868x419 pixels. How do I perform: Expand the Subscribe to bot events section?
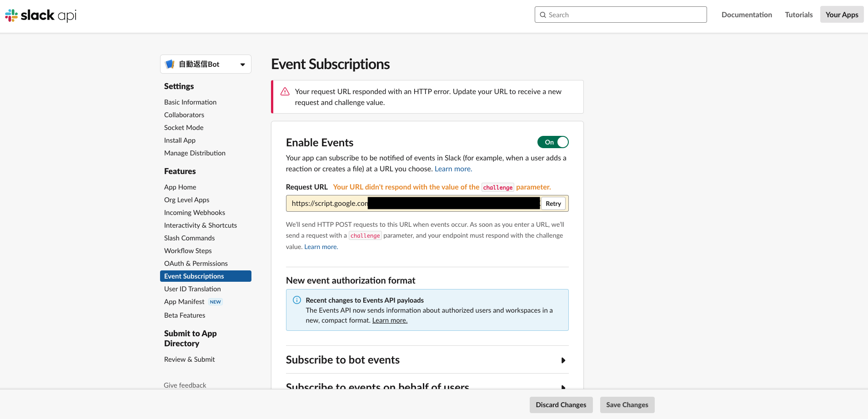click(563, 360)
